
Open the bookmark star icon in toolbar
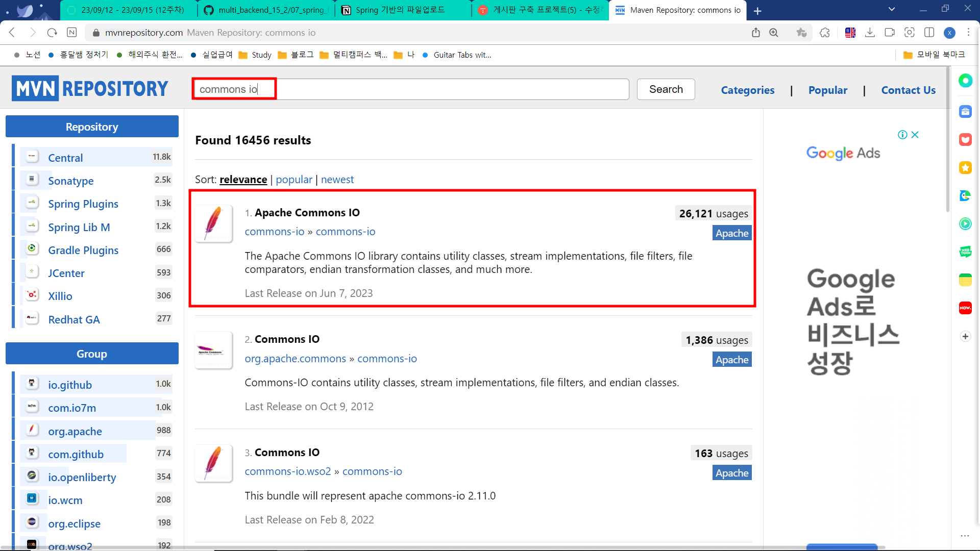tap(801, 33)
